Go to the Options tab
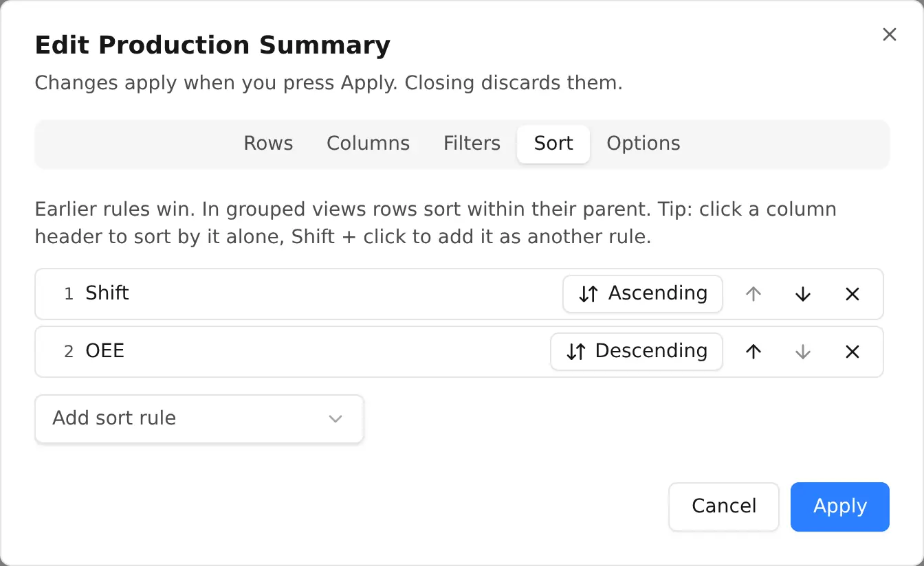 (x=643, y=144)
